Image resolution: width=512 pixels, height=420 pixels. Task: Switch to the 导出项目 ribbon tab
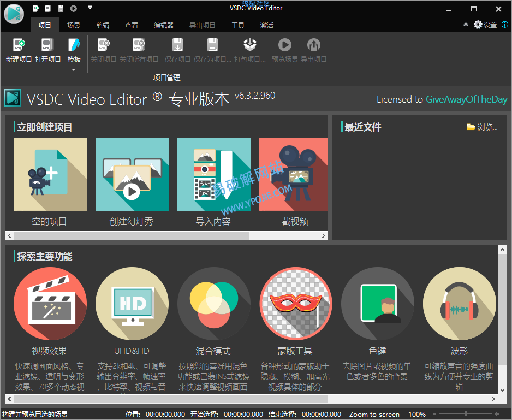point(203,25)
